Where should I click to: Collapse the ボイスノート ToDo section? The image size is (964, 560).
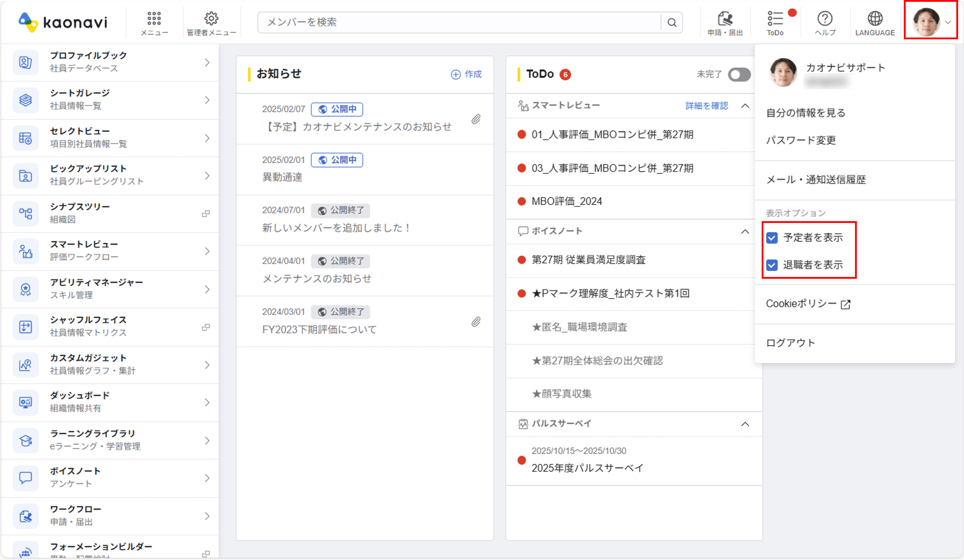pyautogui.click(x=745, y=232)
